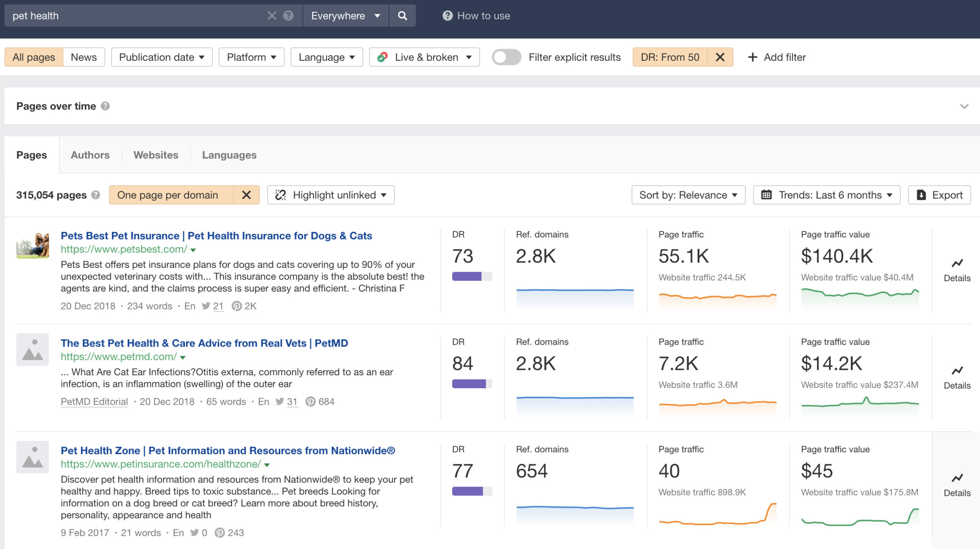Click the search magnifier icon

pos(402,16)
